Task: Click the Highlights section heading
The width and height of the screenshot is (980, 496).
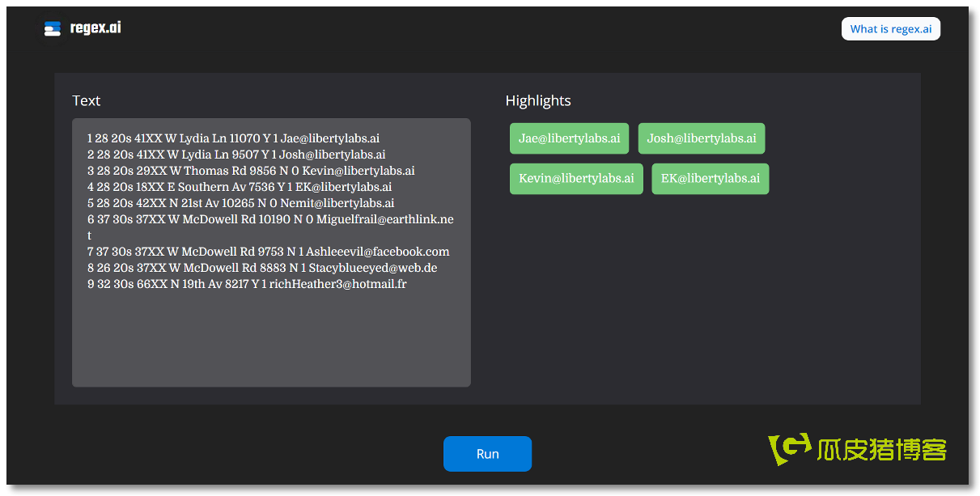Action: point(538,101)
